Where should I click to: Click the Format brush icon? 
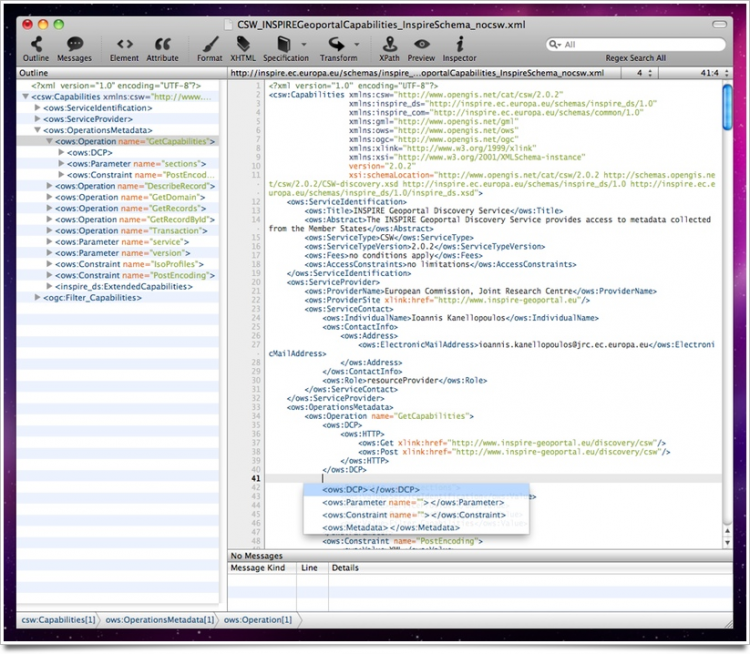(x=210, y=44)
